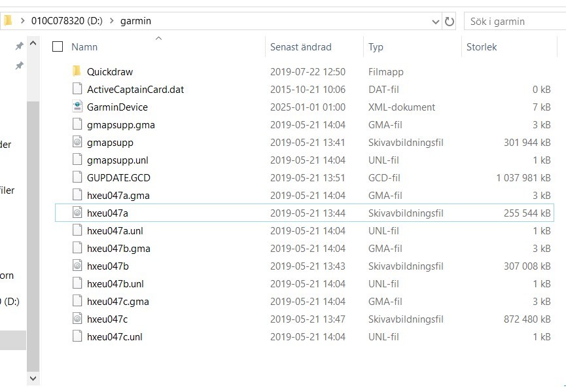Select the gmapsupp.gma file name
The width and height of the screenshot is (566, 392).
[121, 125]
